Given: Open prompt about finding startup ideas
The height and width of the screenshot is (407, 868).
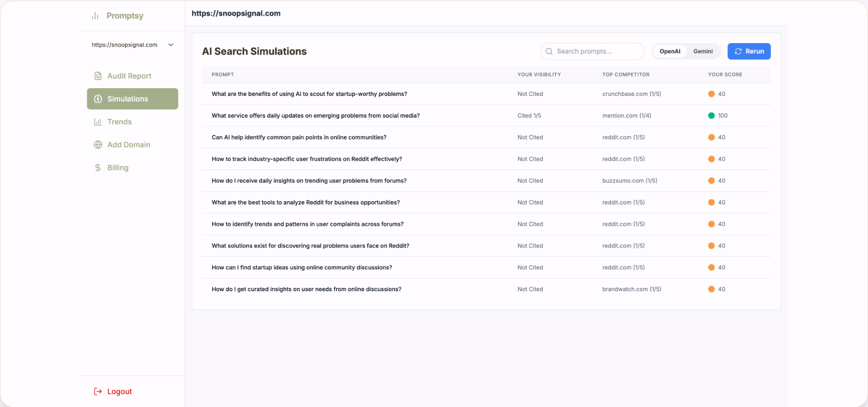Looking at the screenshot, I should coord(302,267).
